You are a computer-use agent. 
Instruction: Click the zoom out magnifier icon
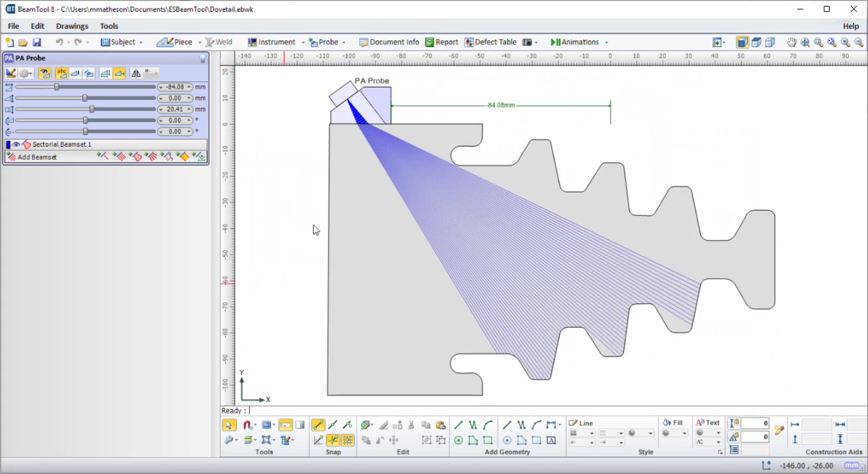coord(859,42)
